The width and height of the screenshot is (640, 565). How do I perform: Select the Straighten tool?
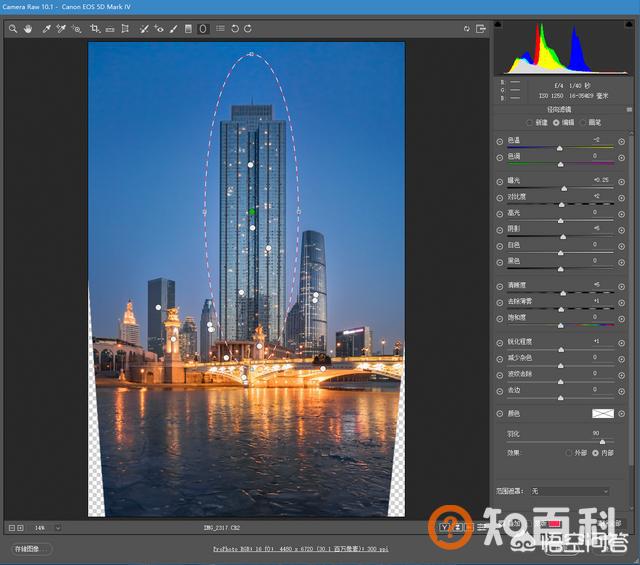click(x=110, y=29)
